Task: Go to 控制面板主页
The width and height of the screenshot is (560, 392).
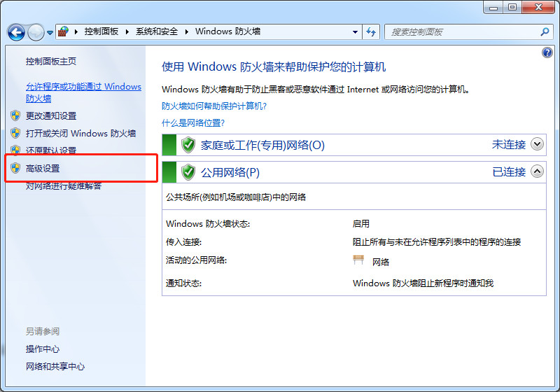Action: coord(50,62)
